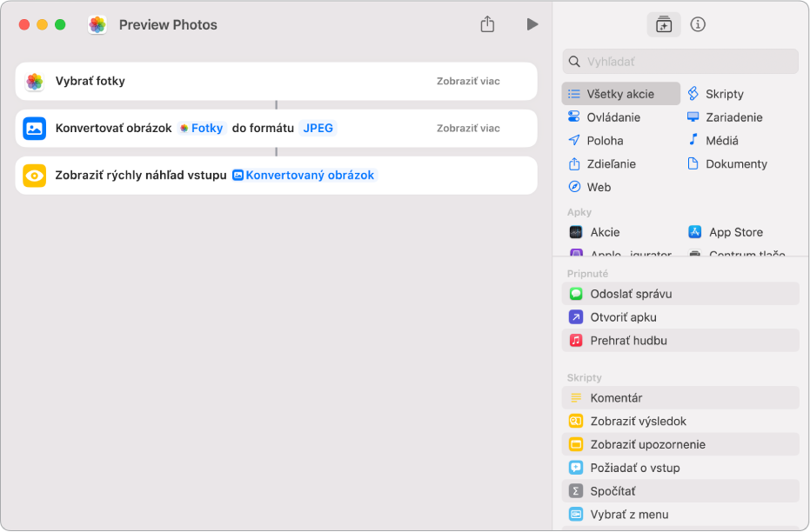Click the Pripnuté section header
This screenshot has width=810, height=532.
coord(587,274)
